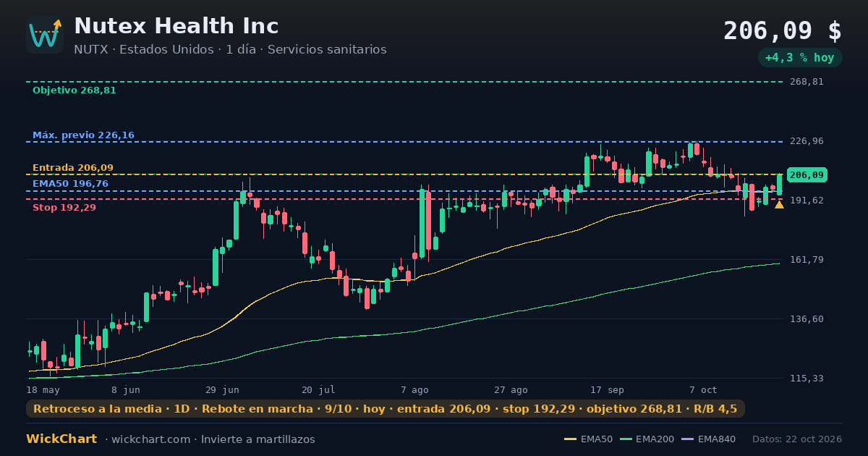Click the large 206,09 $ price
This screenshot has height=456, width=868.
click(783, 31)
